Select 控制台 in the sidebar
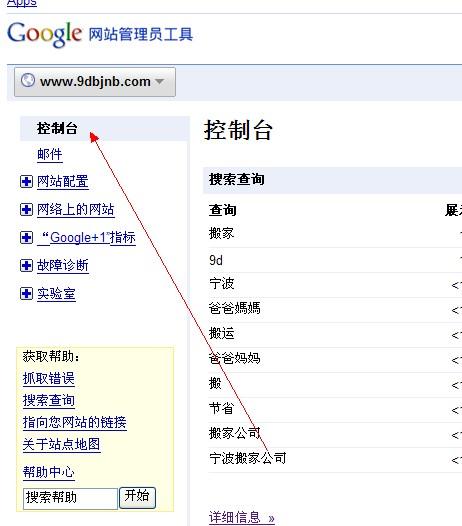 pos(57,128)
